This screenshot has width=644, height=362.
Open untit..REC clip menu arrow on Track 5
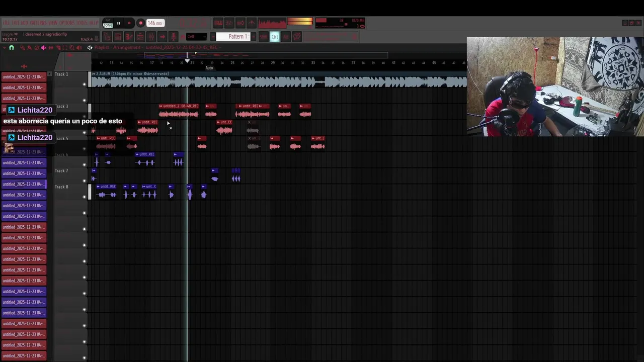coord(99,138)
